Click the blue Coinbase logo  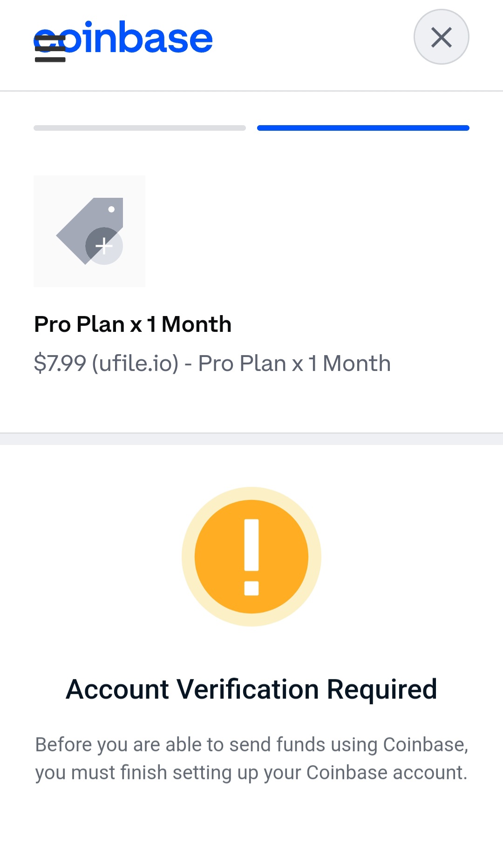[x=140, y=38]
